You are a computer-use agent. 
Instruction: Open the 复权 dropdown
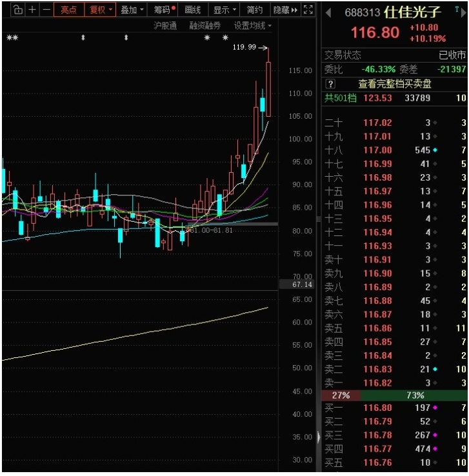101,10
